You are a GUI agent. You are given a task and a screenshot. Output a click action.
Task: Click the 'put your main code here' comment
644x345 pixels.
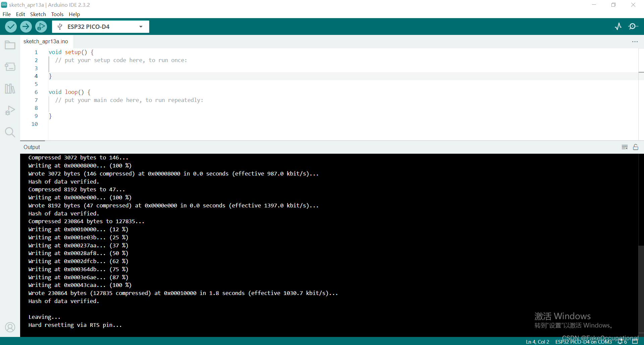click(129, 100)
